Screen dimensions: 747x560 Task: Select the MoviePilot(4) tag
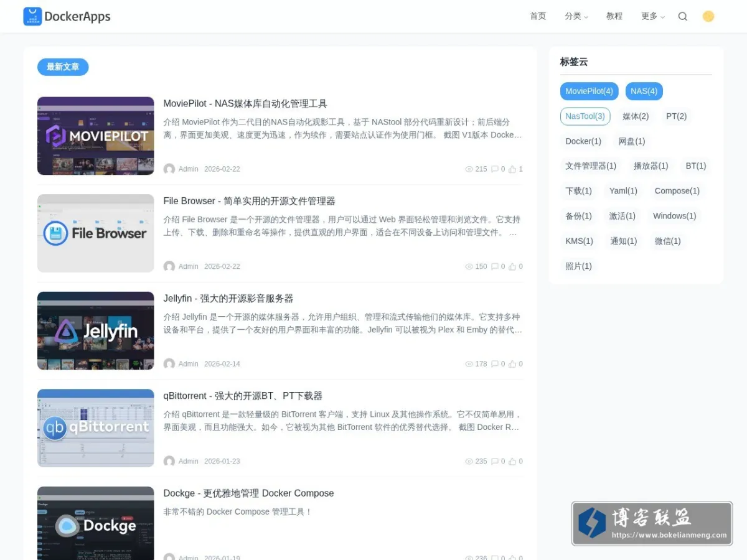click(589, 91)
